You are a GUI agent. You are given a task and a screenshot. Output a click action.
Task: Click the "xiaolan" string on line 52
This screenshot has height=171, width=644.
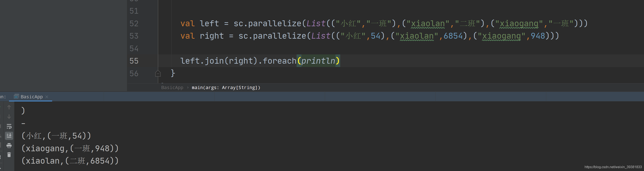(x=428, y=24)
